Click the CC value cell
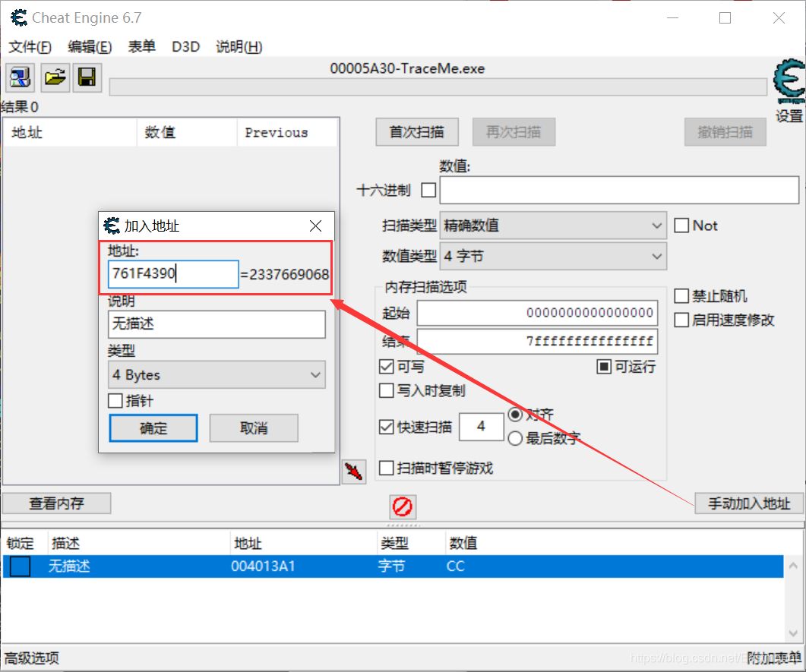 point(456,566)
